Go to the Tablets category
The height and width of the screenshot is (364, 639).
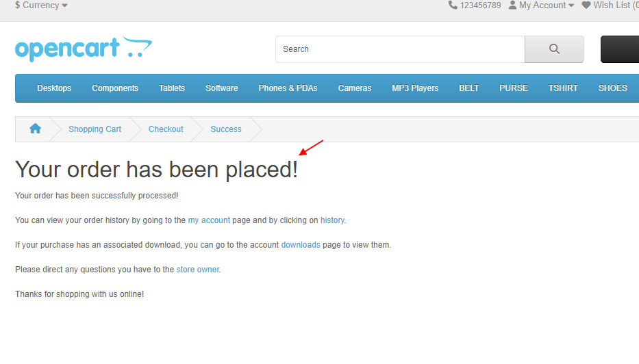click(x=172, y=88)
